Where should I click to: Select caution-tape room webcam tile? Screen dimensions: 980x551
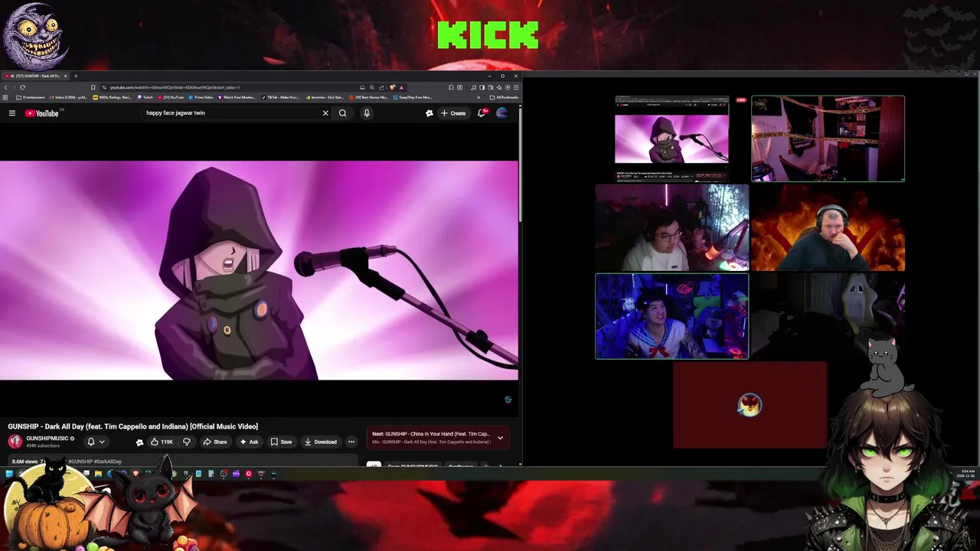[828, 139]
